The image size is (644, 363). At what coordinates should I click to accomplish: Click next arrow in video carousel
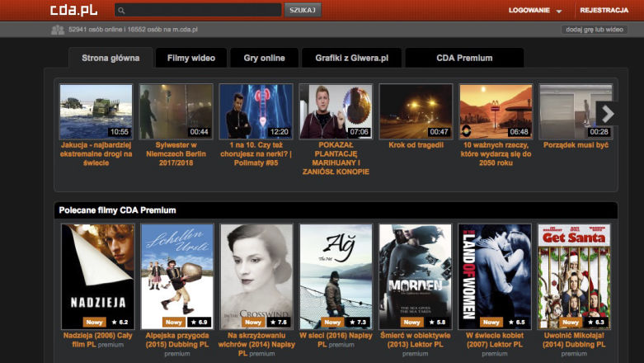point(608,114)
